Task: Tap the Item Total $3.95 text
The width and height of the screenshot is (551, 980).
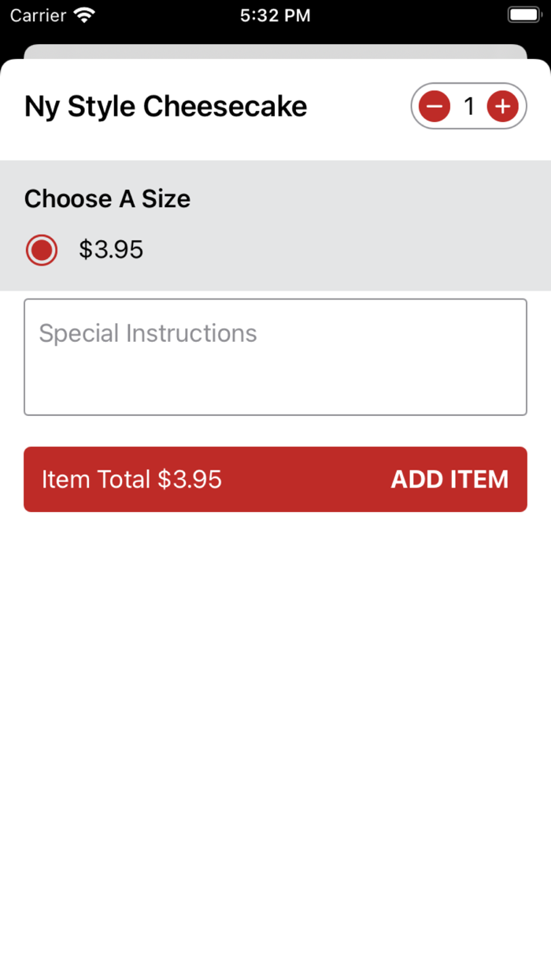Action: 131,479
